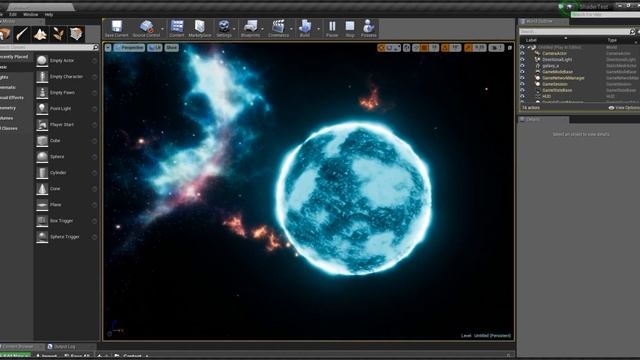
Task: Select the Geometry Editing mode cube icon
Action: pos(76,34)
